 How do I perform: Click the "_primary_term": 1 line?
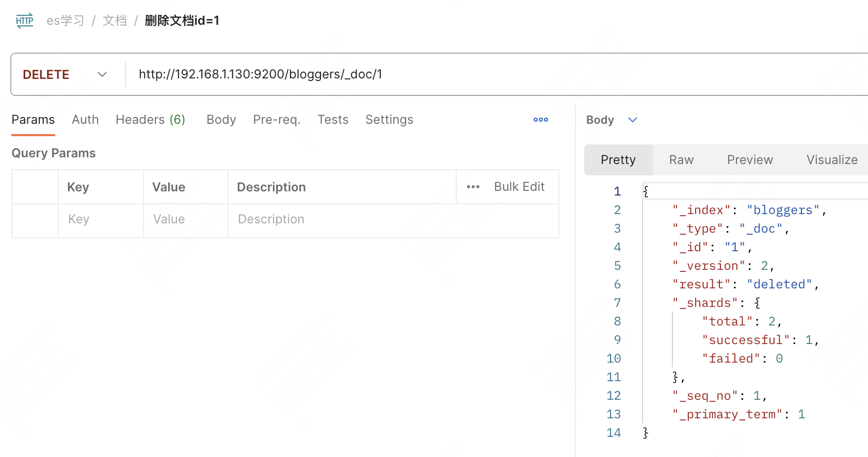point(738,414)
